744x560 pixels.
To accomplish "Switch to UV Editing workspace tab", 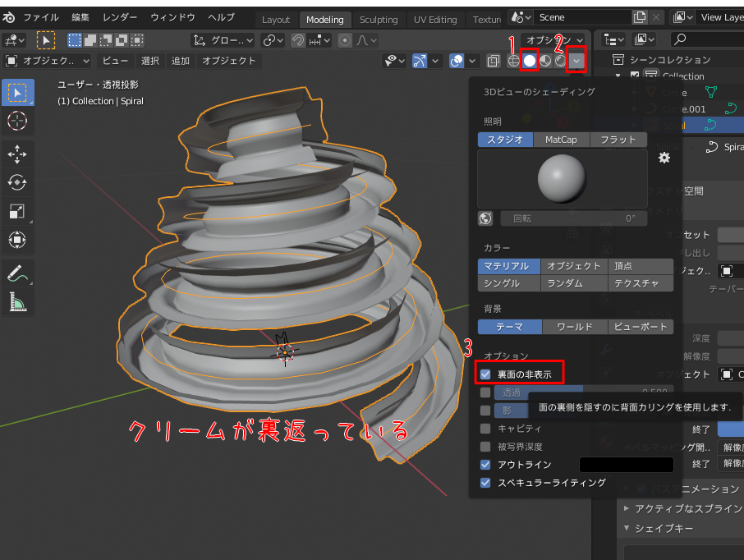I will (435, 20).
